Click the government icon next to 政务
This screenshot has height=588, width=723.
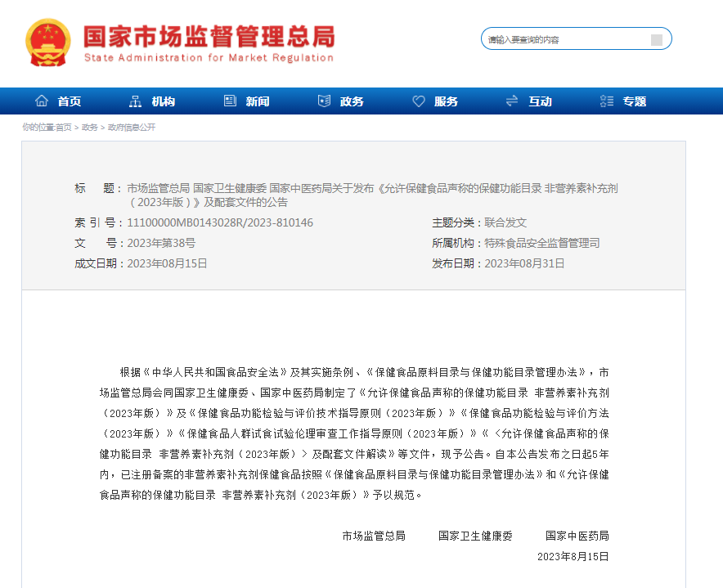324,100
